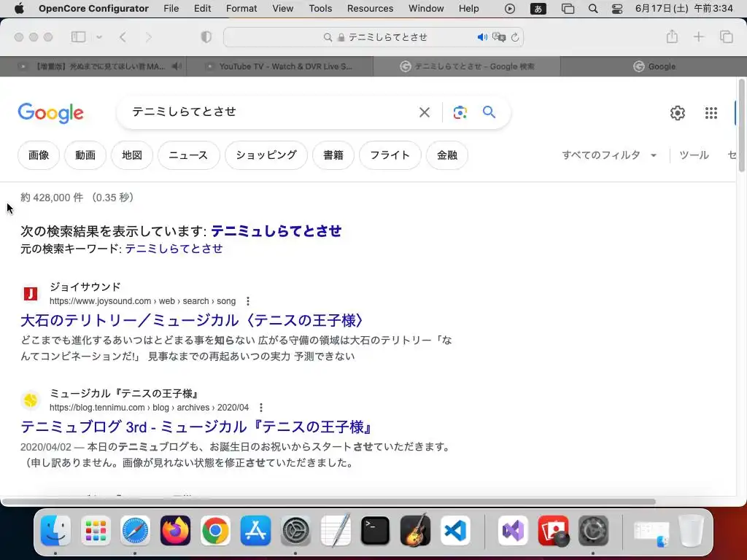Open Launchpad from the Dock
The height and width of the screenshot is (560, 747).
point(96,531)
